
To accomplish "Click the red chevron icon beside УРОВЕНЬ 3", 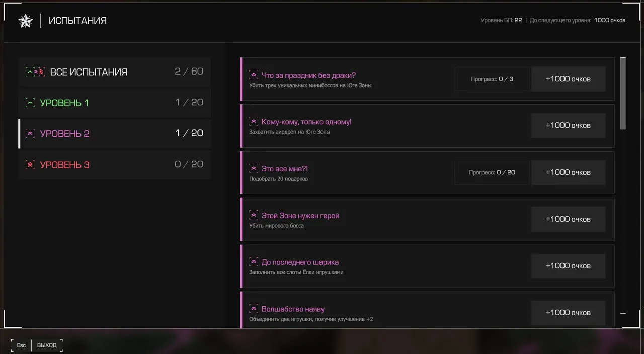I will [x=30, y=165].
